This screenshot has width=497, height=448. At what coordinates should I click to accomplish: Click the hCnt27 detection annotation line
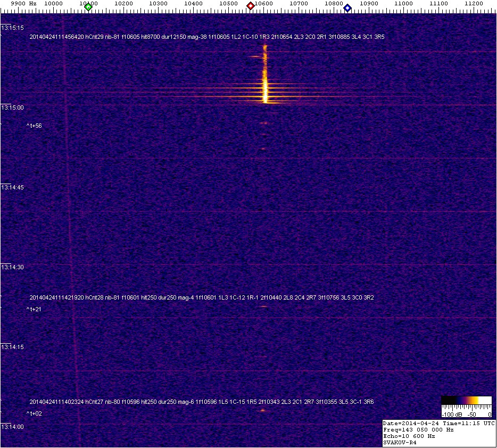click(x=201, y=402)
